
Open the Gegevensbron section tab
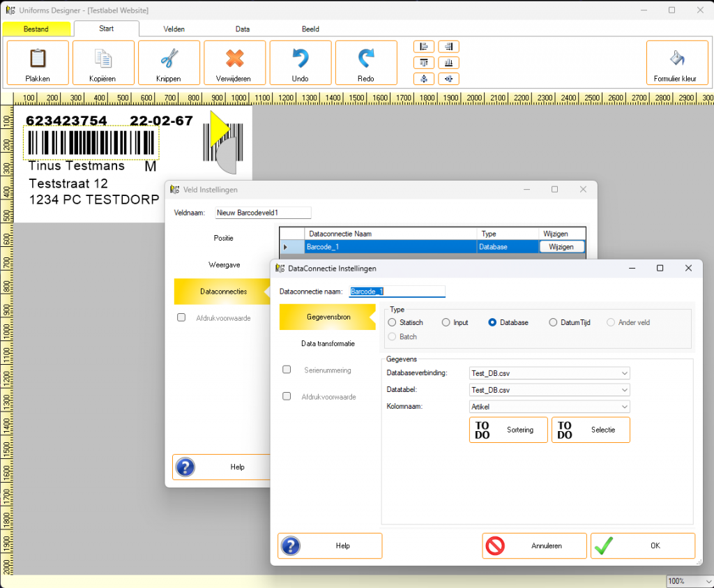(328, 317)
